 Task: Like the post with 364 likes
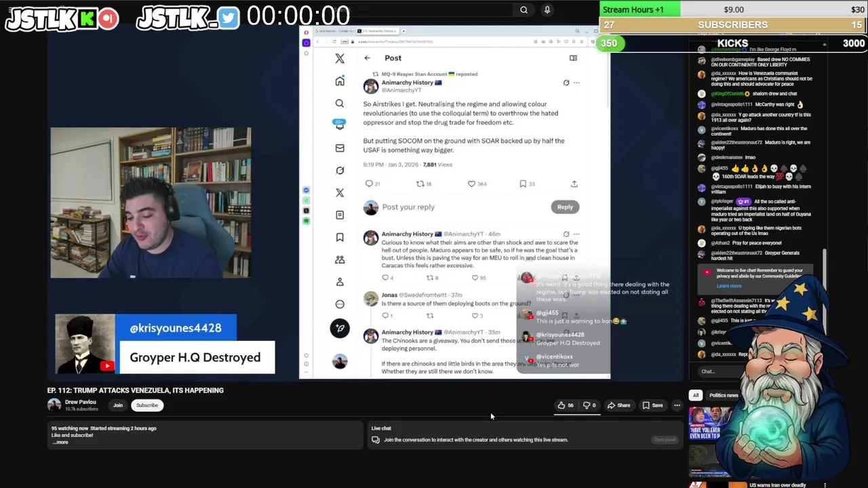(471, 184)
